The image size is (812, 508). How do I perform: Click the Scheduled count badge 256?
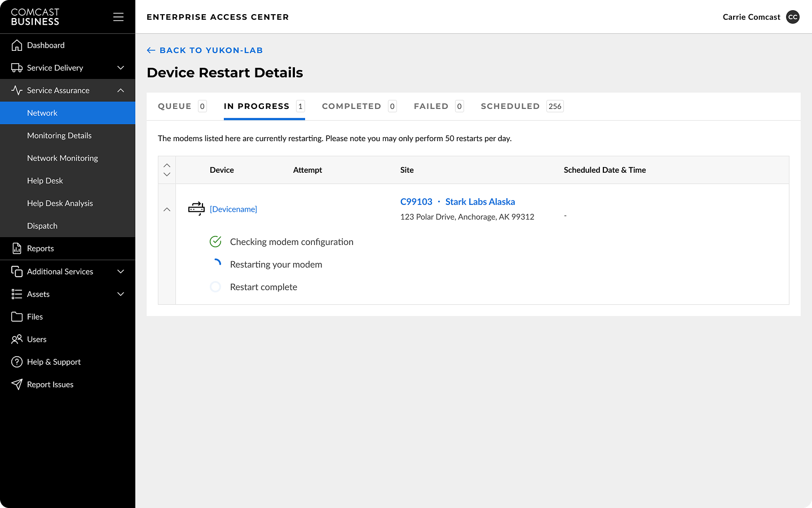(x=555, y=106)
